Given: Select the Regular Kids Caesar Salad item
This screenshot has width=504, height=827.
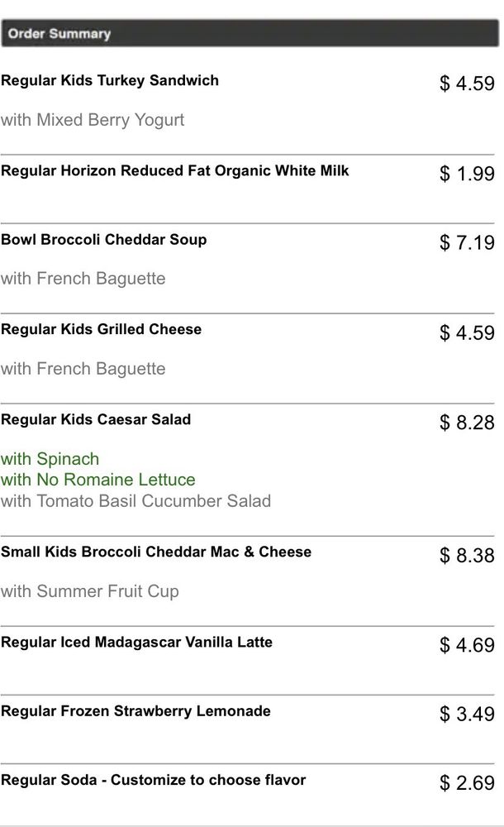Looking at the screenshot, I should [96, 420].
